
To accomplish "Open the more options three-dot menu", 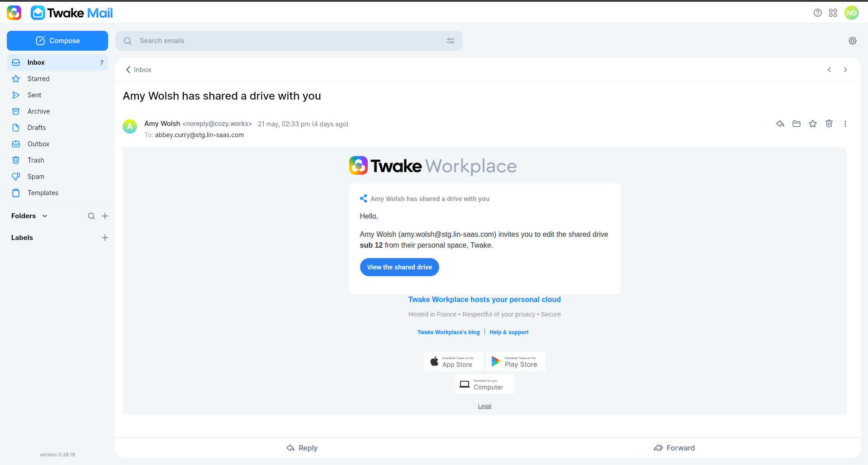I will tap(845, 124).
